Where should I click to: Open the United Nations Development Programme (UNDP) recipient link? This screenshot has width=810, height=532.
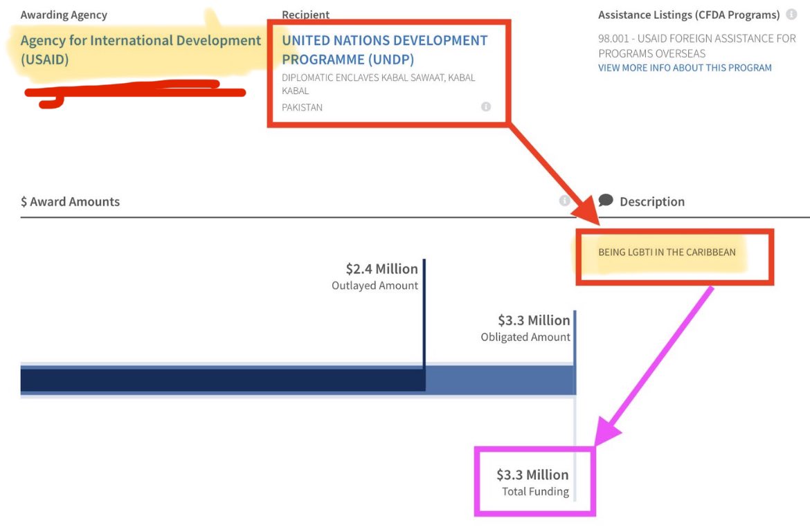(x=384, y=50)
